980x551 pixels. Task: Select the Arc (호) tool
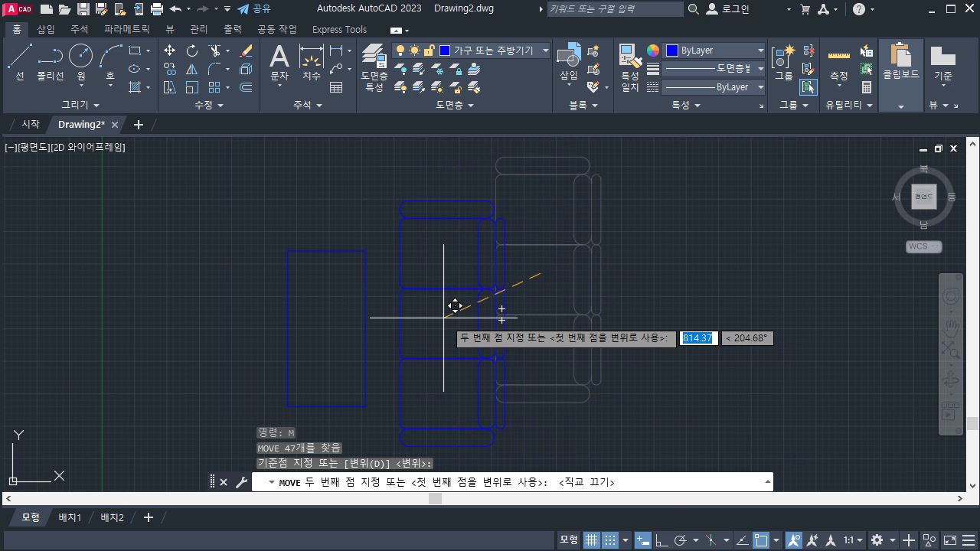pos(110,63)
